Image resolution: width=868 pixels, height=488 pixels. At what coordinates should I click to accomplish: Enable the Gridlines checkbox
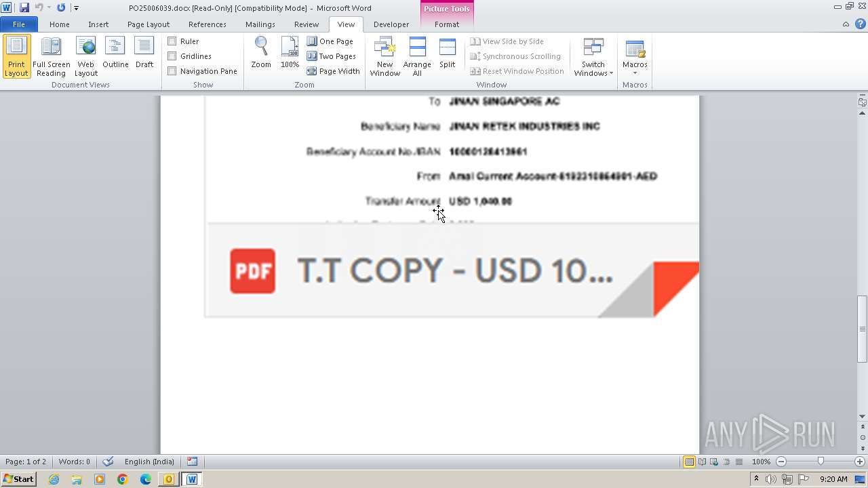tap(172, 56)
